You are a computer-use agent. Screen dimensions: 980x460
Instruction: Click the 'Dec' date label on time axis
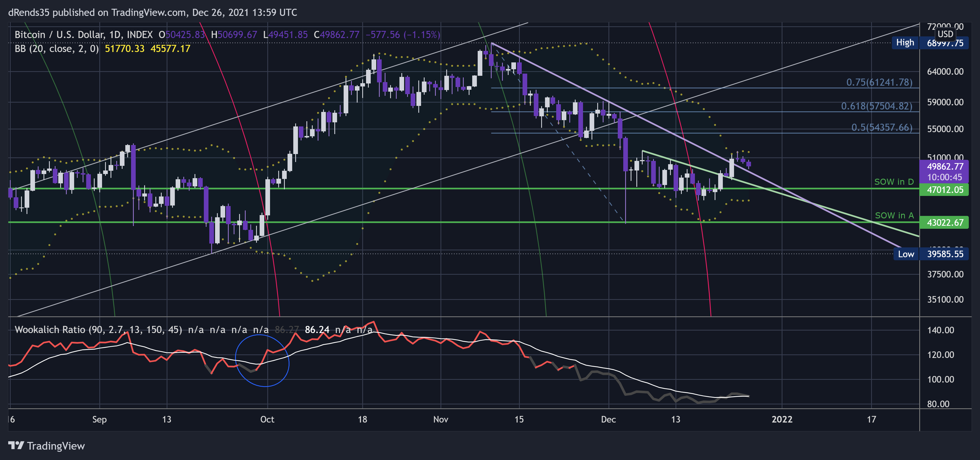coord(608,419)
